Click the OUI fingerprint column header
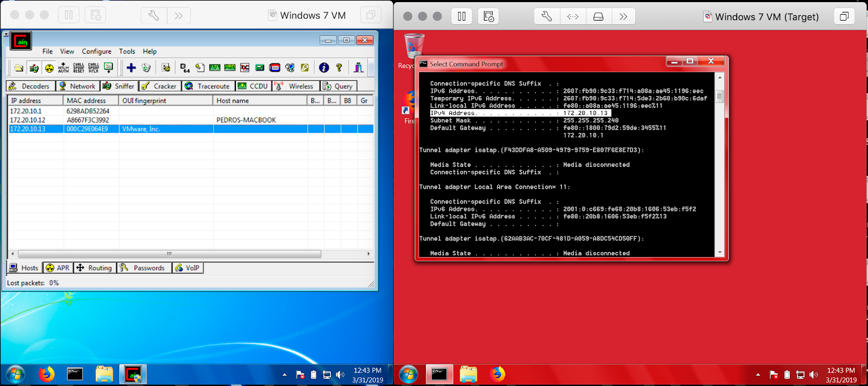The image size is (868, 386). [x=165, y=100]
